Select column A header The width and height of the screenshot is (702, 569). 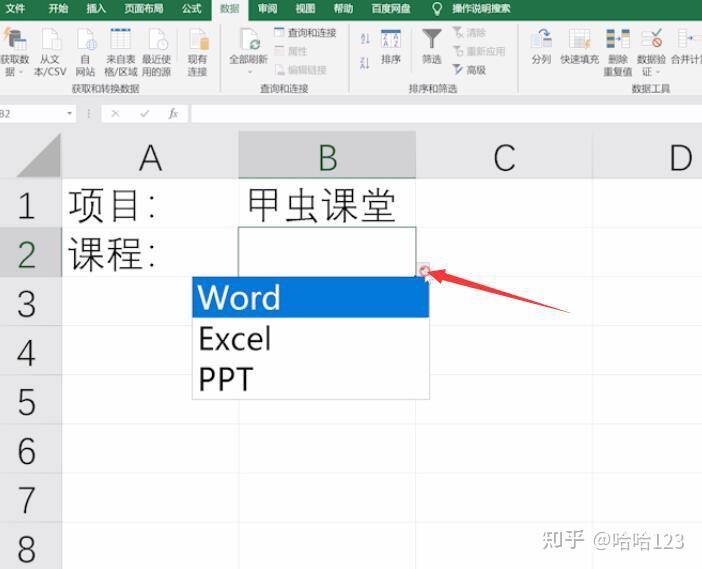pos(150,156)
